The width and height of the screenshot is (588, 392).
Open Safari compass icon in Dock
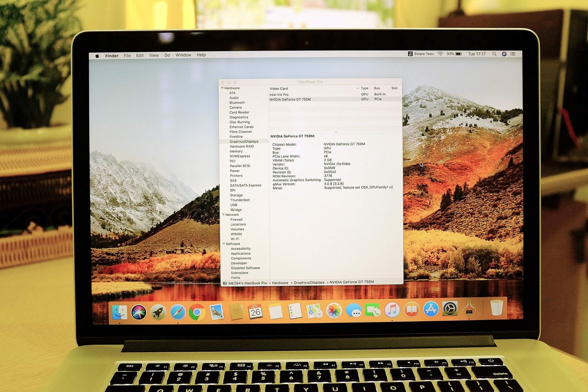pyautogui.click(x=178, y=312)
